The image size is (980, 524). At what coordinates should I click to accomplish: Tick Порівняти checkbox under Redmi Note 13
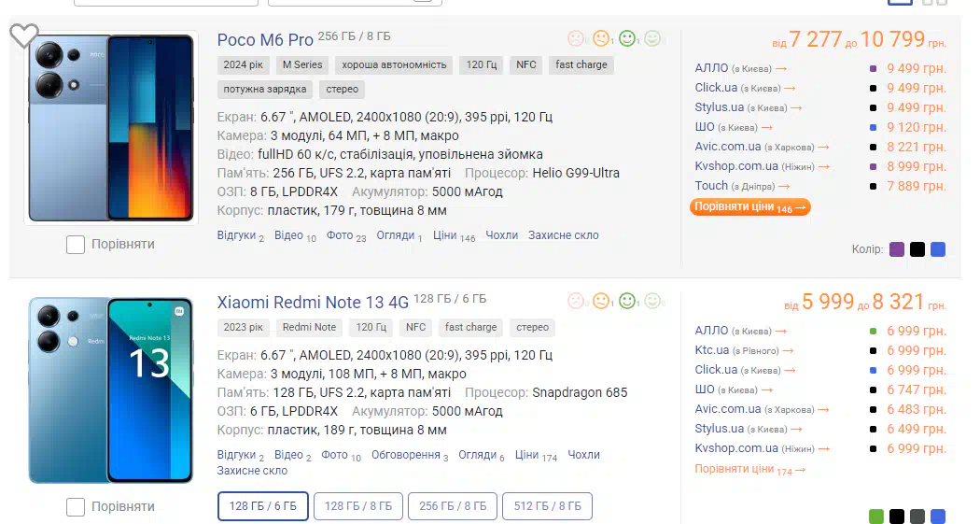(76, 507)
